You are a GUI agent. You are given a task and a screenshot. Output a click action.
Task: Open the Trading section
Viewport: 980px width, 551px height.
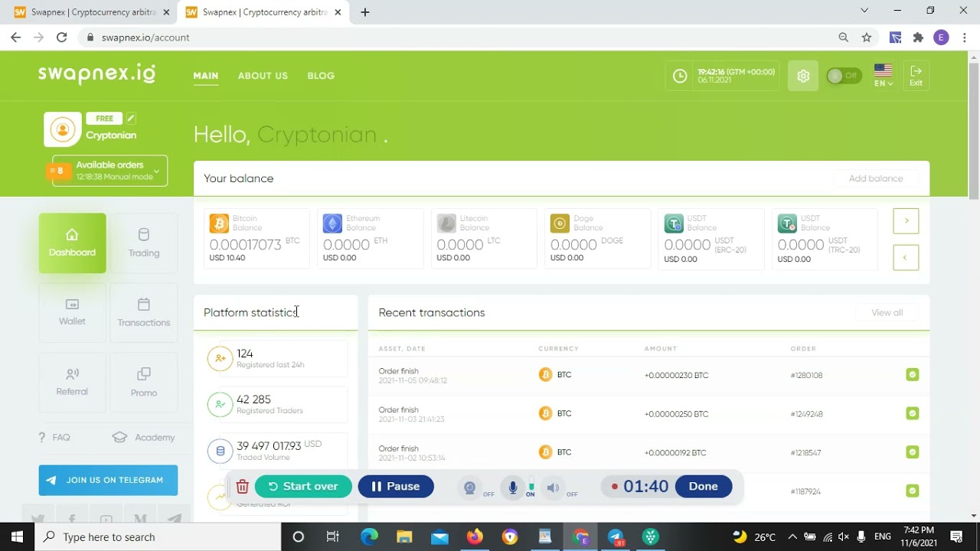tap(144, 243)
